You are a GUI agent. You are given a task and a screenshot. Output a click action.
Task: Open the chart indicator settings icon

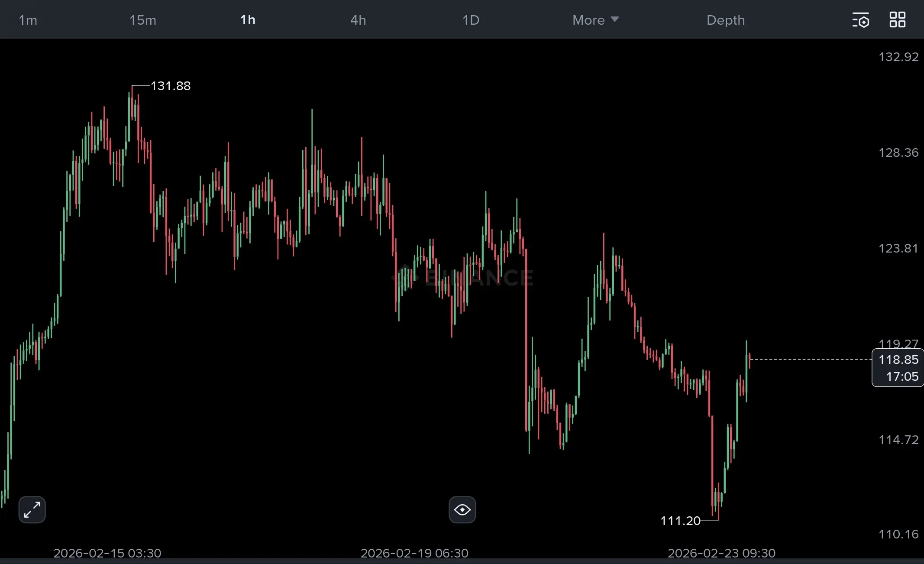tap(860, 20)
